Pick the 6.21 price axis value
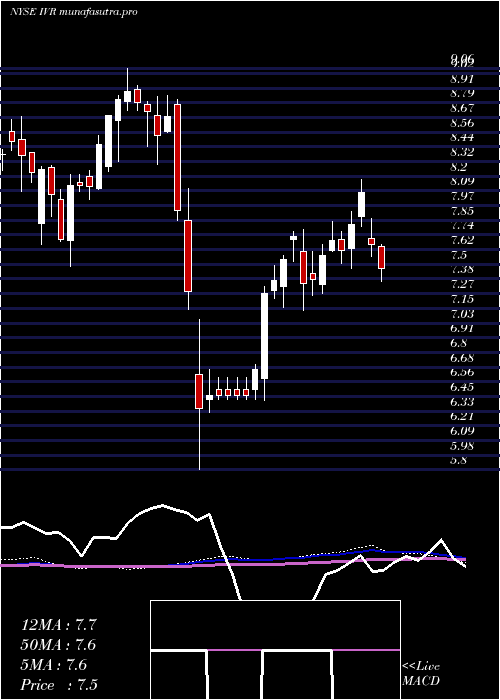The width and height of the screenshot is (500, 700). [x=462, y=416]
